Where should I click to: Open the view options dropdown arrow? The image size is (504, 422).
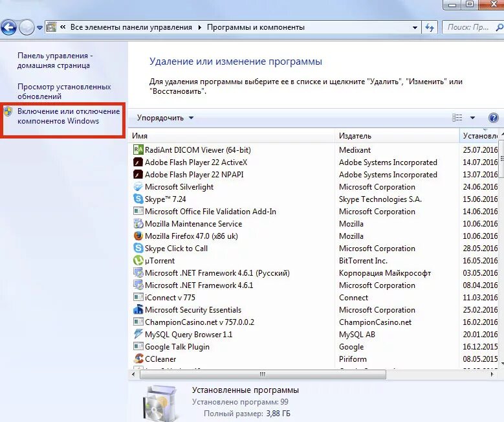472,118
